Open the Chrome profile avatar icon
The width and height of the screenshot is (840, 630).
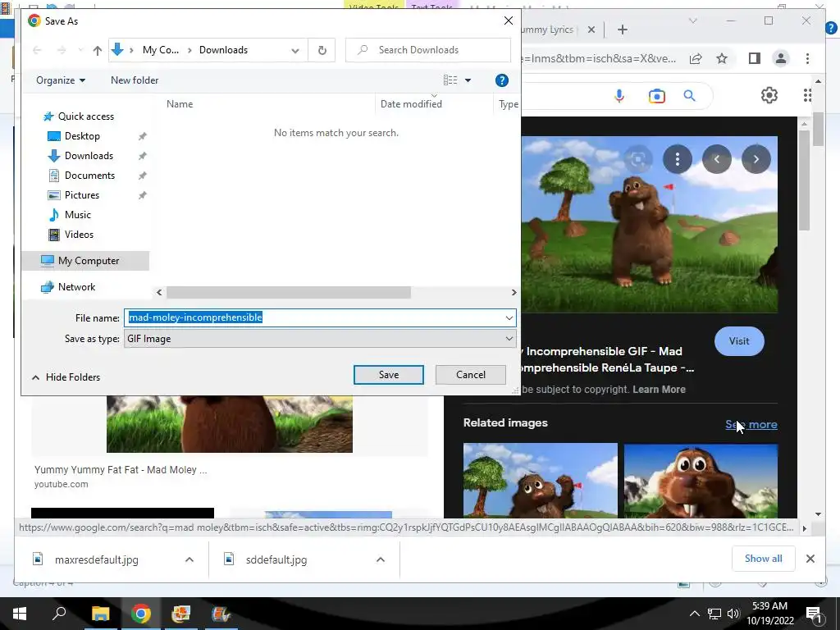tap(781, 58)
